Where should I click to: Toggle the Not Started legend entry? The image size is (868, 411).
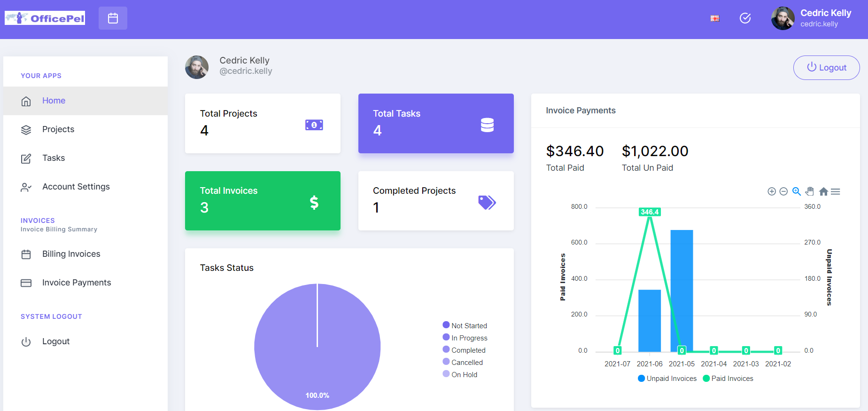(465, 325)
